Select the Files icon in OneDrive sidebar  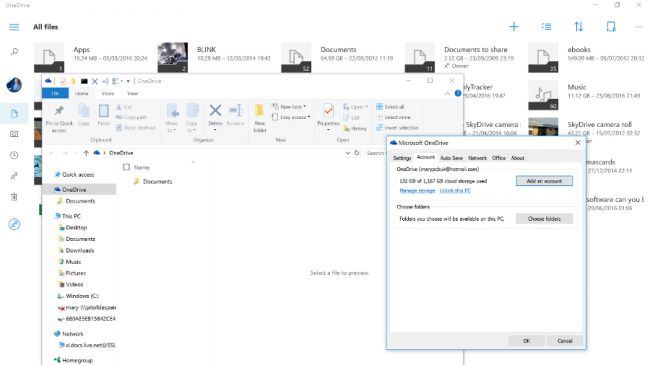(14, 113)
